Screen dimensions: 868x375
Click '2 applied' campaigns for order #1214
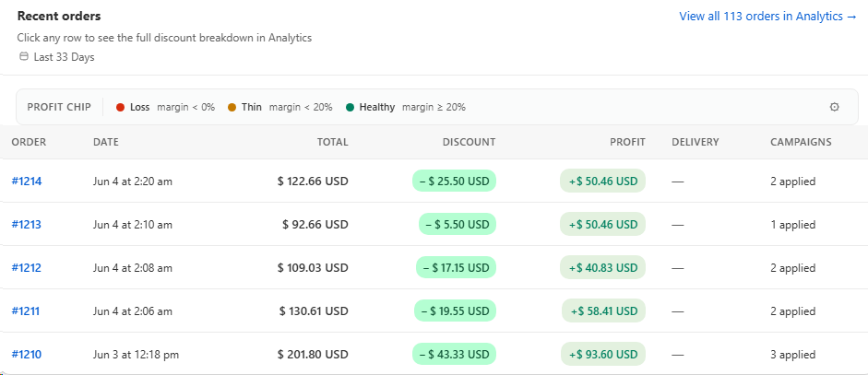coord(792,181)
